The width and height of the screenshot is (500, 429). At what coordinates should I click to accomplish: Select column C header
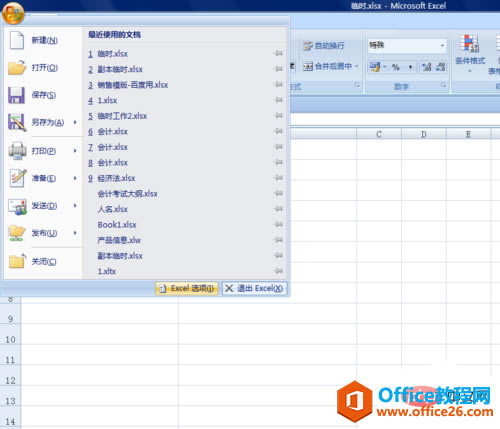tap(379, 134)
